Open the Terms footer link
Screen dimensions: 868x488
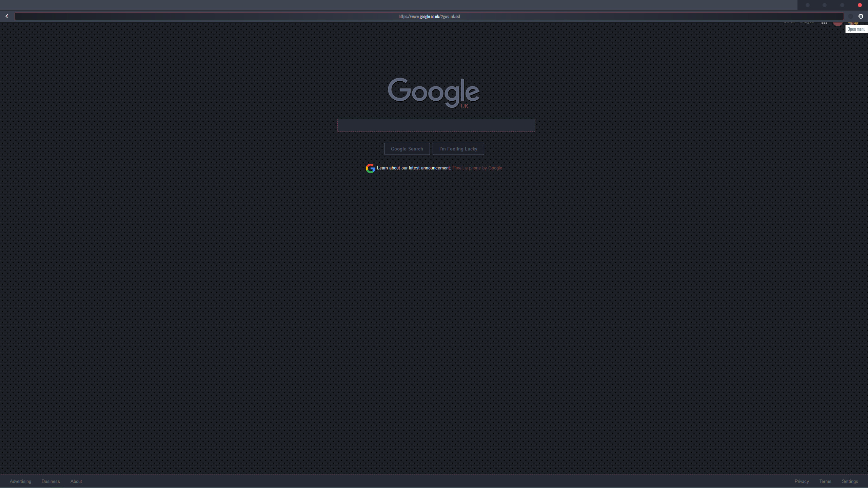pos(825,481)
